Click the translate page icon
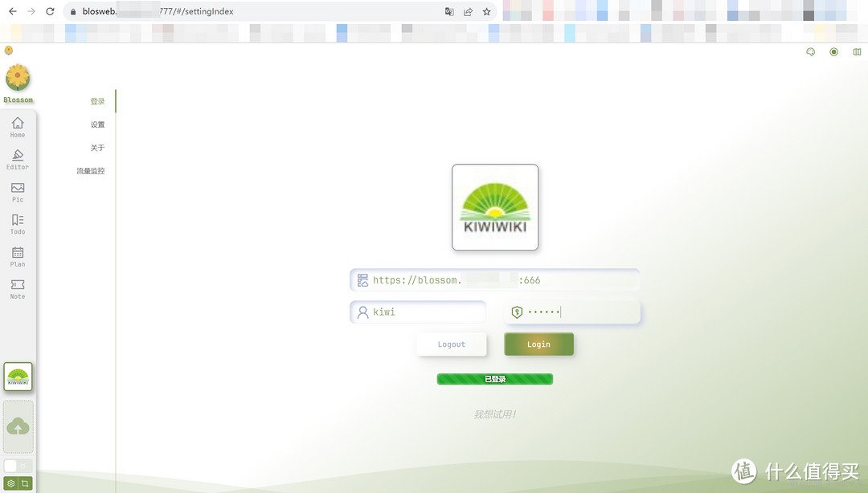 [449, 11]
